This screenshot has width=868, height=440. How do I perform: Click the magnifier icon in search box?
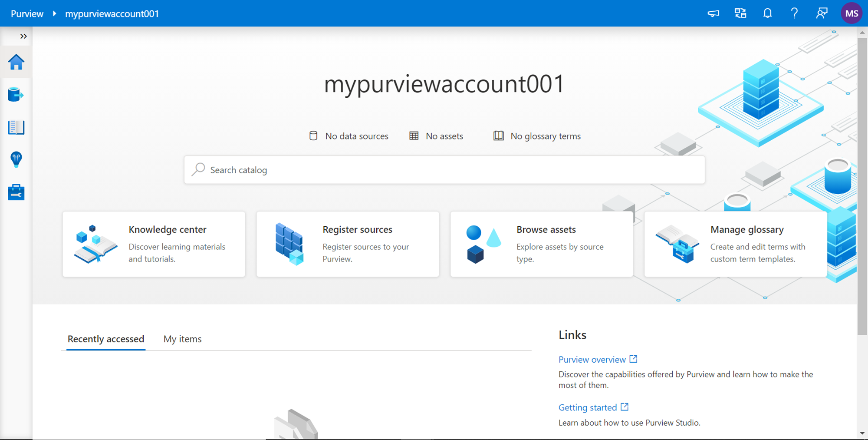click(x=198, y=169)
